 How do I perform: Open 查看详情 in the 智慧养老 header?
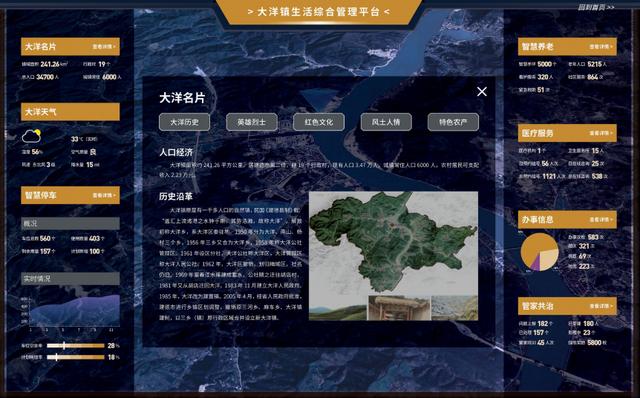tap(601, 47)
